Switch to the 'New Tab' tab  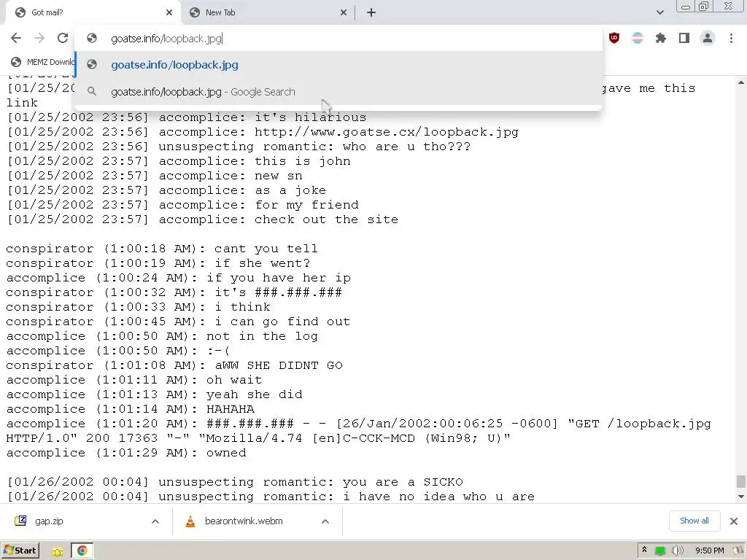coord(268,12)
